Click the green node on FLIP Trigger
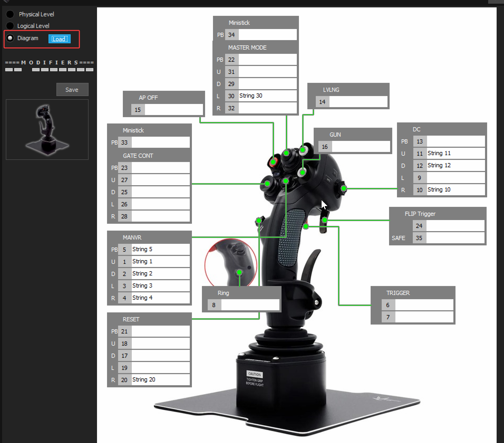 [x=325, y=220]
